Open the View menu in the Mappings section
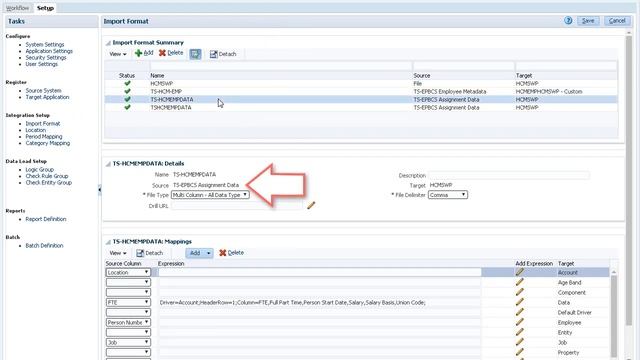This screenshot has width=640, height=360. (x=118, y=253)
